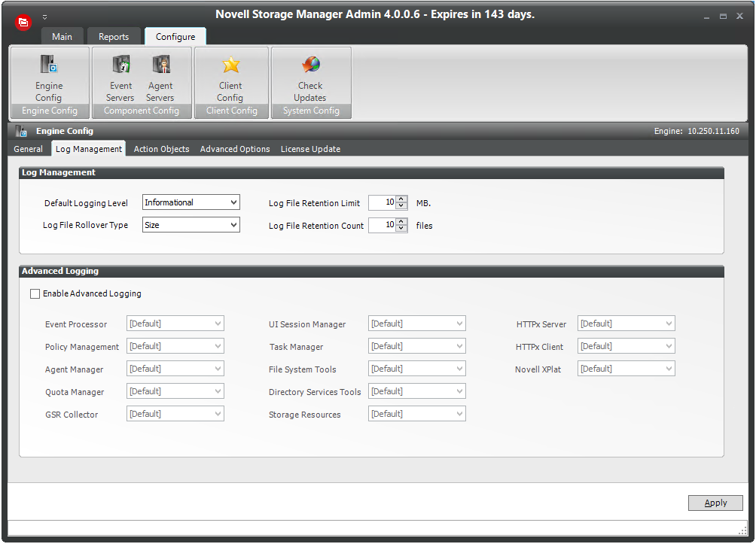The height and width of the screenshot is (544, 756).
Task: Increase Log File Retention Count value
Action: pos(401,222)
